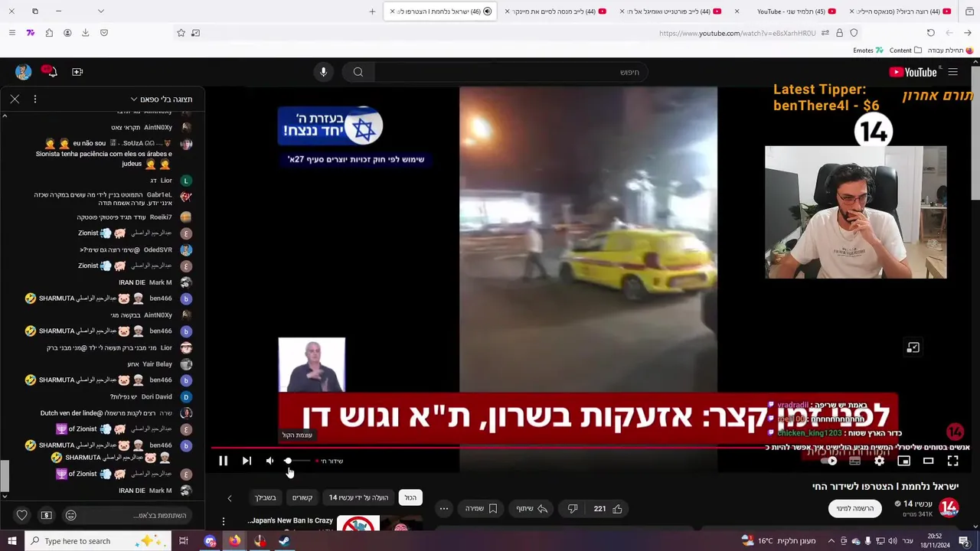Screen dimensions: 980x551
Task: Bookmark this page with star
Action: [x=181, y=33]
